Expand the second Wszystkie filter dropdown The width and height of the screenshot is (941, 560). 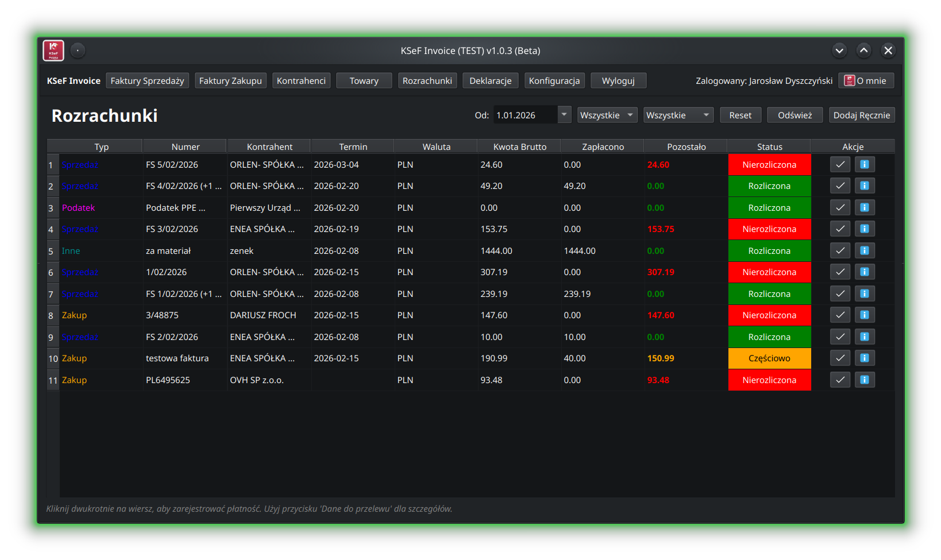pyautogui.click(x=678, y=115)
